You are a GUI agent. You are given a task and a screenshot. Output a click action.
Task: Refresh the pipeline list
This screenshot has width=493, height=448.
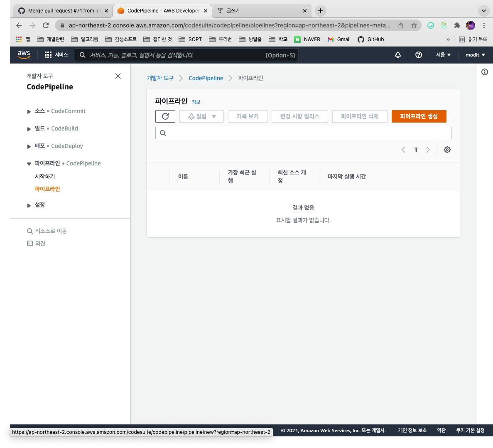[165, 116]
